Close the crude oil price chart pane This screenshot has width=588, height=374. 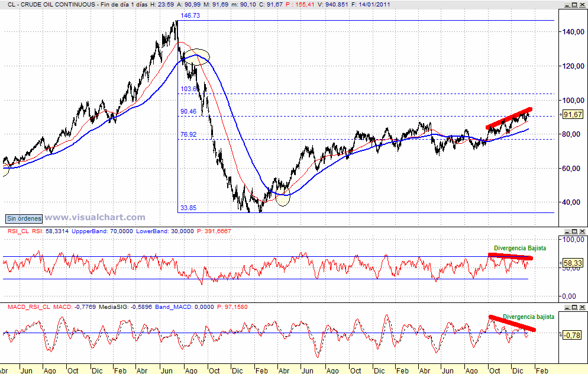pos(582,5)
